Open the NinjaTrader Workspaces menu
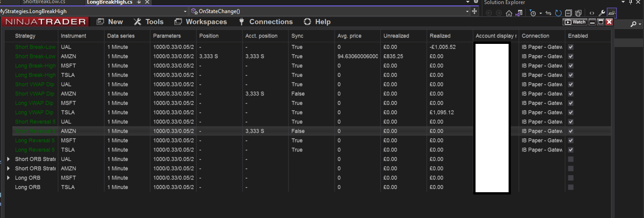This screenshot has height=218, width=644. [x=201, y=22]
